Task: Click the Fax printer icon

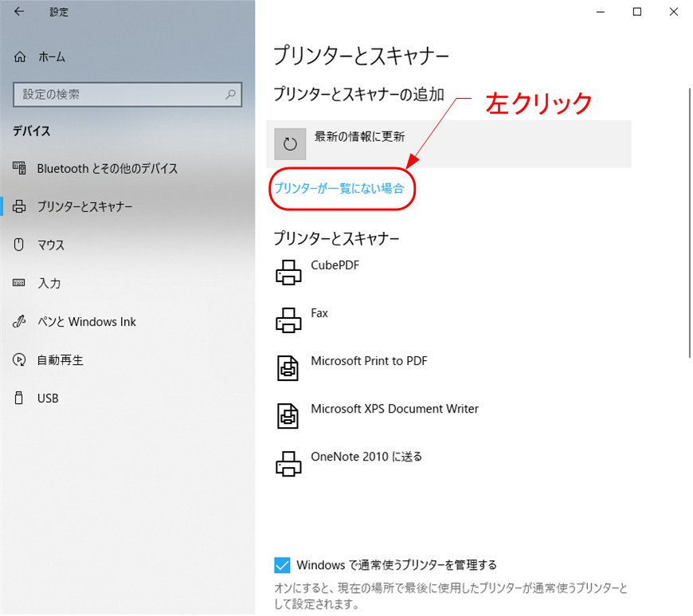Action: [x=288, y=320]
